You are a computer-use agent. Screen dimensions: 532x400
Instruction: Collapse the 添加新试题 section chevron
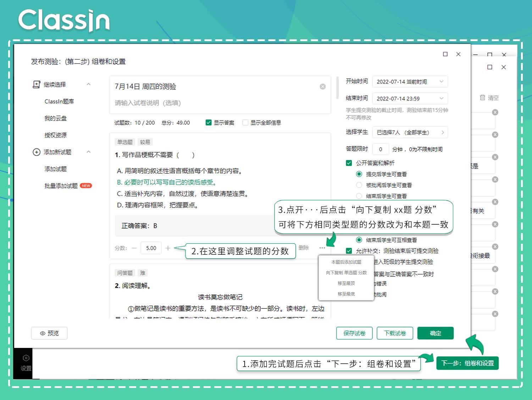(89, 152)
